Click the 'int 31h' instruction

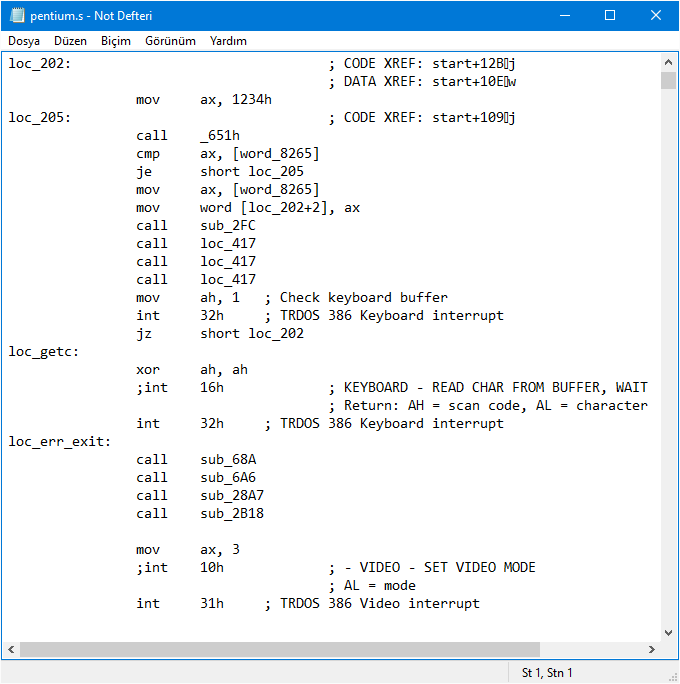pos(180,603)
